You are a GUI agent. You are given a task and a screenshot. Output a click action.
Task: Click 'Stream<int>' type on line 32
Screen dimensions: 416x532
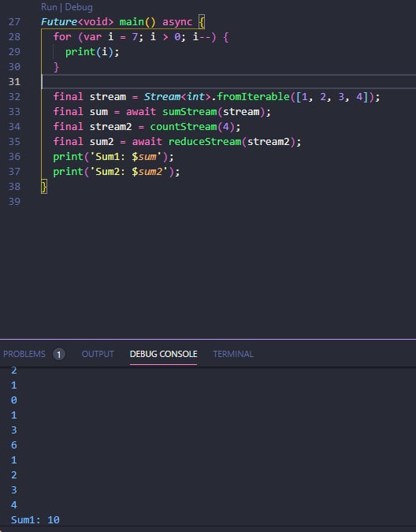point(177,97)
